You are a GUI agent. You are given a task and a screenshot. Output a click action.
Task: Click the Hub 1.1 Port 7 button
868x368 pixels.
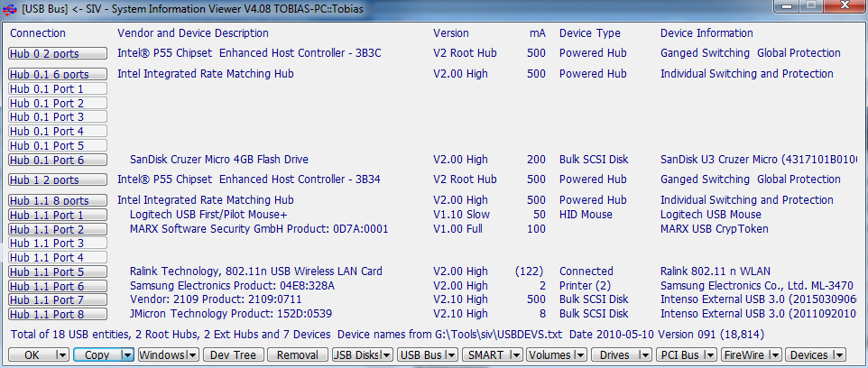tap(58, 299)
